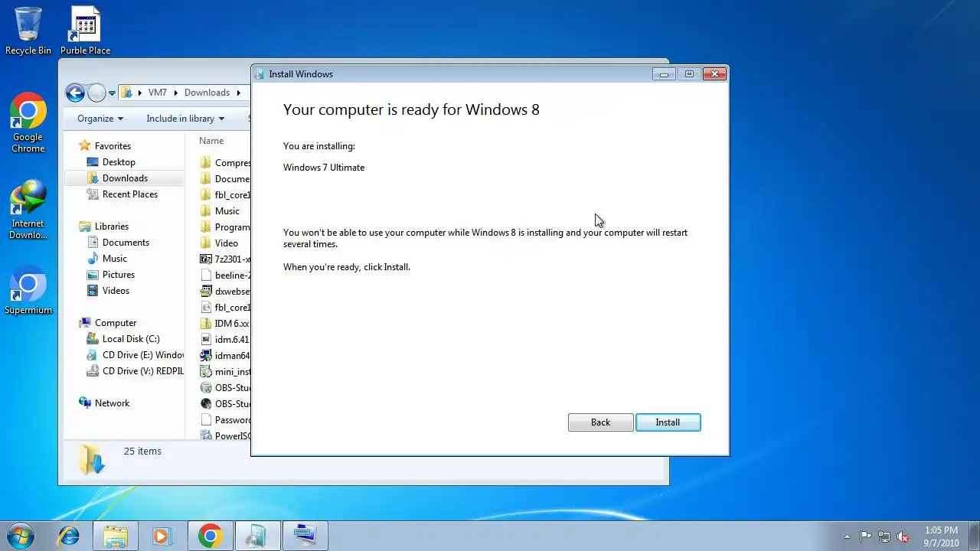The image size is (980, 551).
Task: Select the Music folder in file list
Action: (x=227, y=211)
